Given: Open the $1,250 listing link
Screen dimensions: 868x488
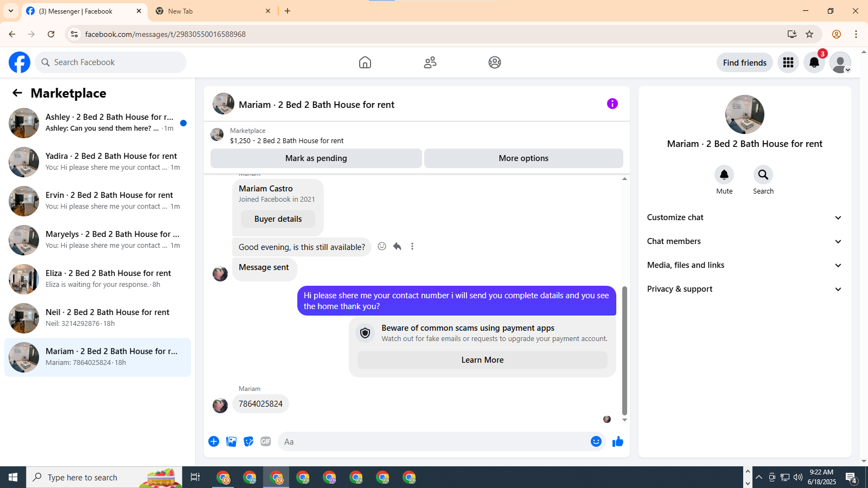Looking at the screenshot, I should tap(286, 140).
